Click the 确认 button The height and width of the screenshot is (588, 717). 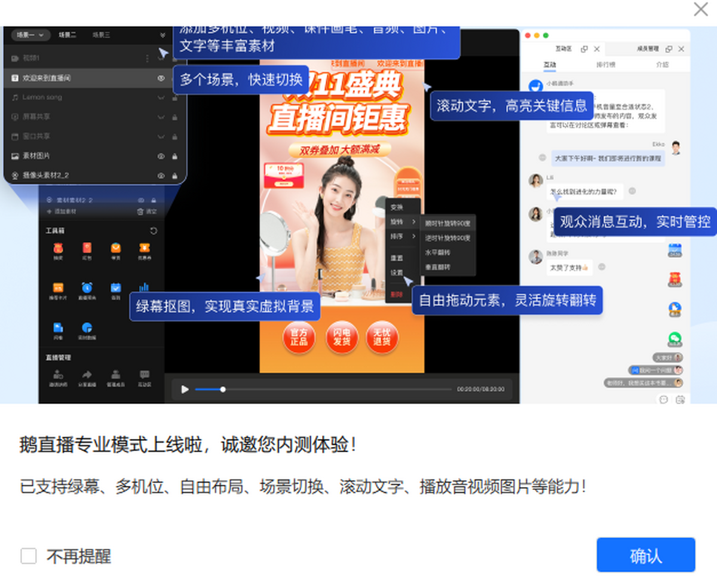645,555
